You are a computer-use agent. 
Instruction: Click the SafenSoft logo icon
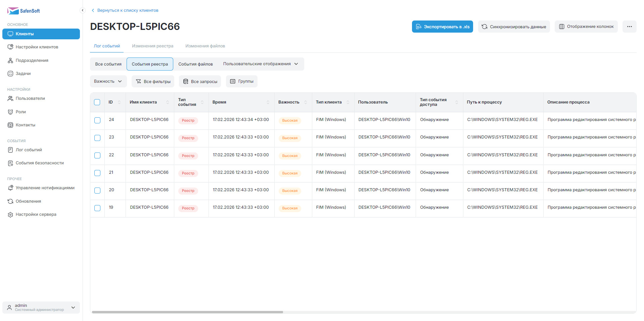tap(13, 11)
